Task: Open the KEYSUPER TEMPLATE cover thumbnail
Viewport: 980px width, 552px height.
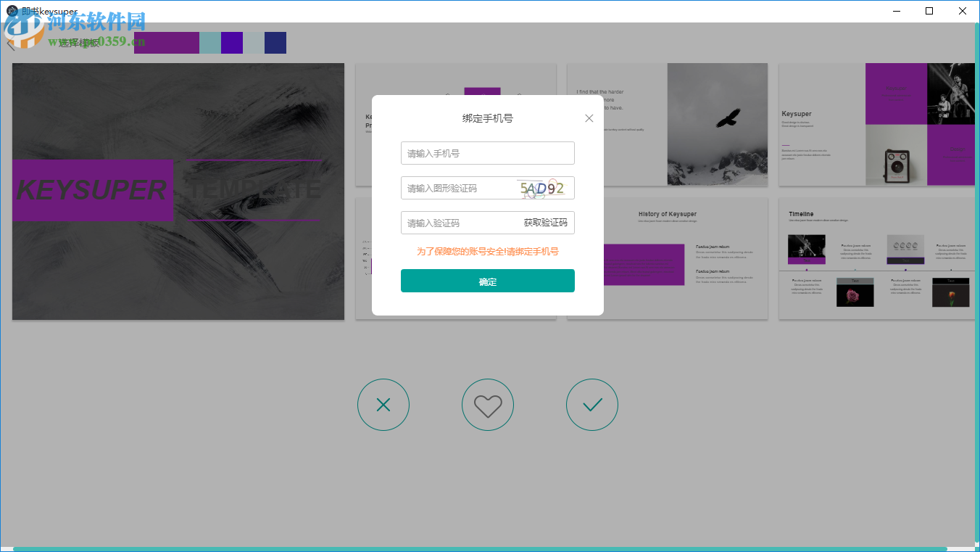Action: 178,191
